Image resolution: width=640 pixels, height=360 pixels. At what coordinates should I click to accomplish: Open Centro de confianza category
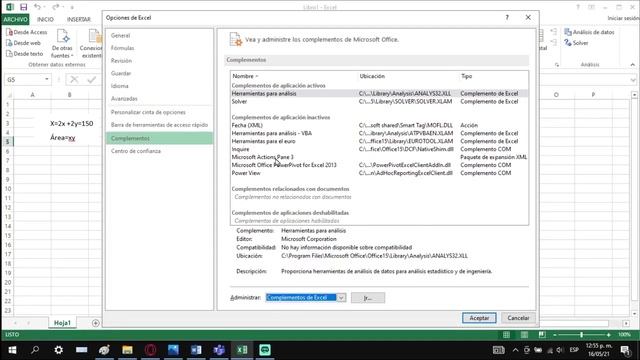pyautogui.click(x=159, y=151)
